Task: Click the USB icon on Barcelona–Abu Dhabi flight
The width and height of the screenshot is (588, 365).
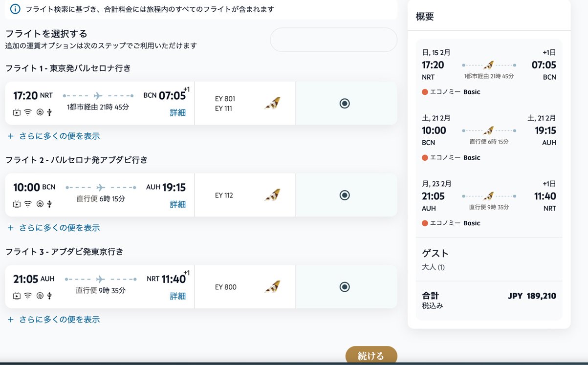Action: pos(49,204)
